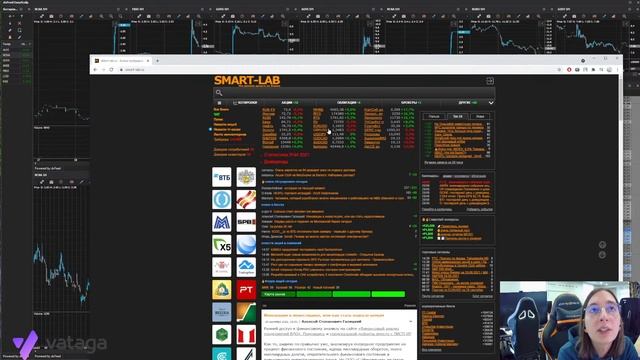Open the SPB exchange logo tile
Viewport: 640px width, 360px height.
[246, 222]
